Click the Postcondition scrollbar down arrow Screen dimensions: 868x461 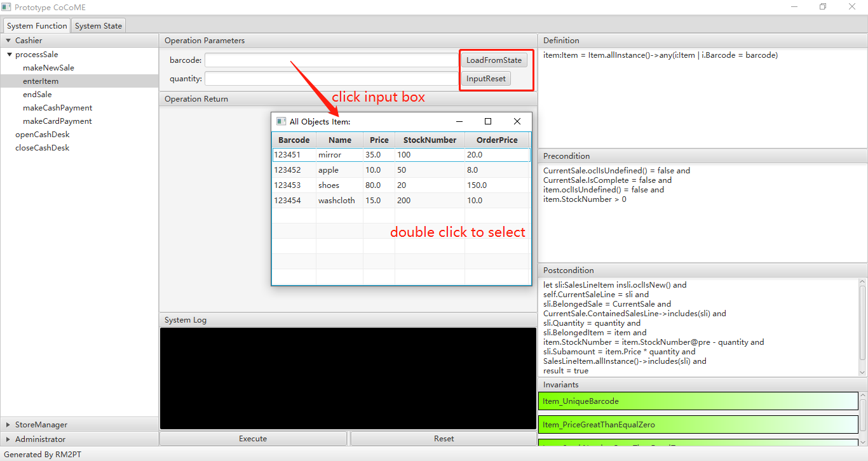click(x=862, y=372)
